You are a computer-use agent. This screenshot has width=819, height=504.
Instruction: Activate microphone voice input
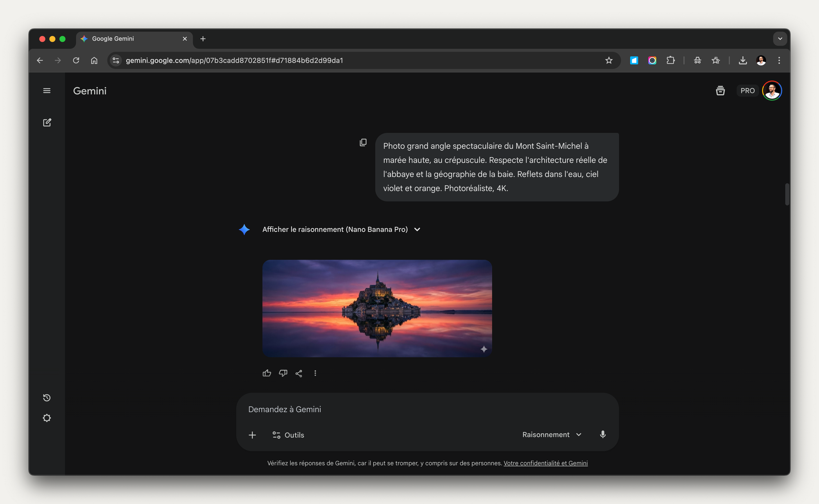602,434
